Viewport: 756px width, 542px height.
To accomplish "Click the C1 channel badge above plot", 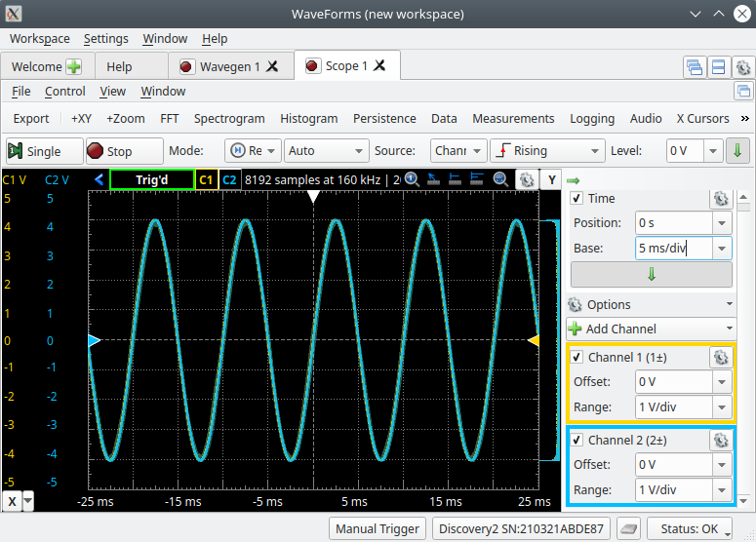I will (x=206, y=180).
